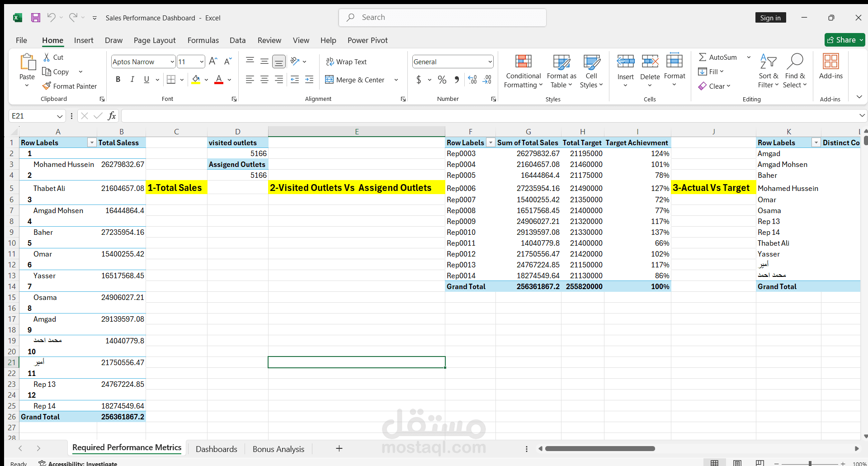Click the Sign in button
The image size is (868, 466).
(x=770, y=18)
